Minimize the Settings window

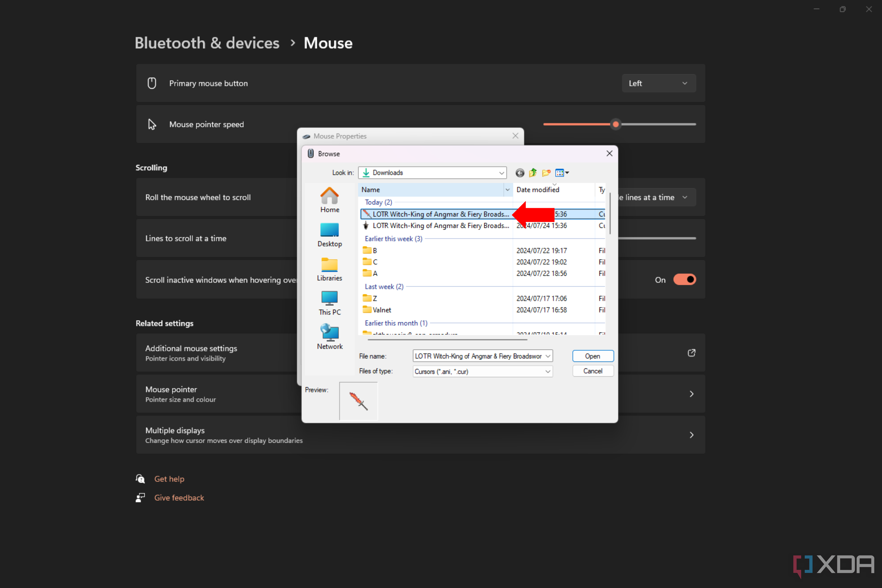[x=816, y=9]
